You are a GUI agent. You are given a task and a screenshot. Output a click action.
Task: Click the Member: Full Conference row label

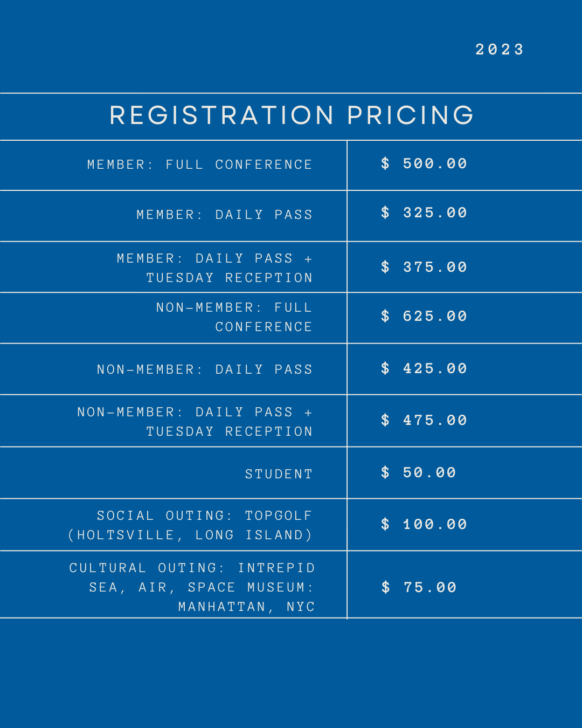pos(200,164)
